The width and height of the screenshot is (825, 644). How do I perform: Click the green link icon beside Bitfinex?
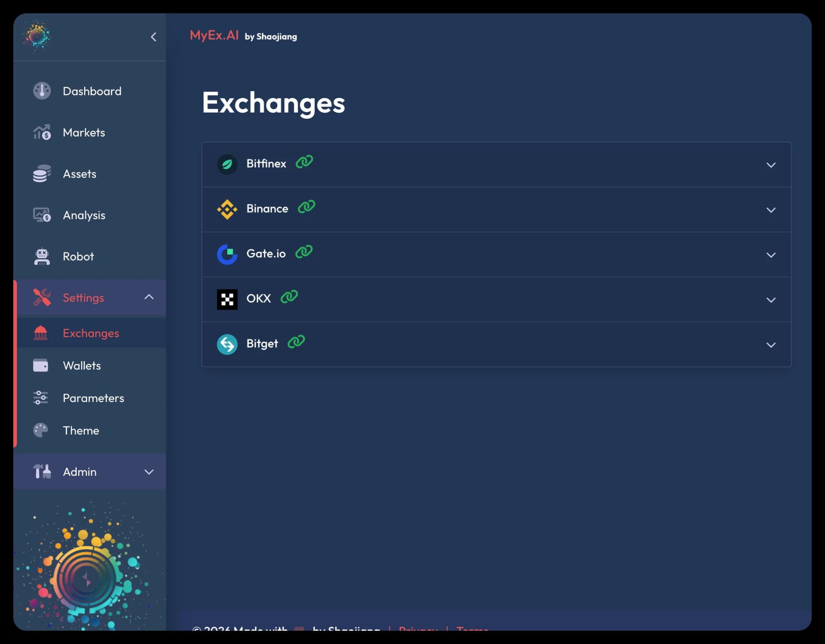pos(304,162)
